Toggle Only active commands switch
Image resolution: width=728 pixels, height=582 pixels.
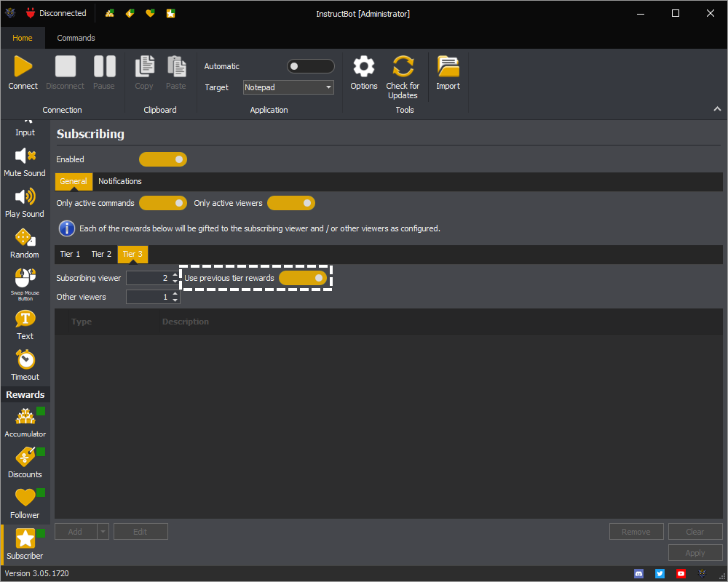[163, 203]
